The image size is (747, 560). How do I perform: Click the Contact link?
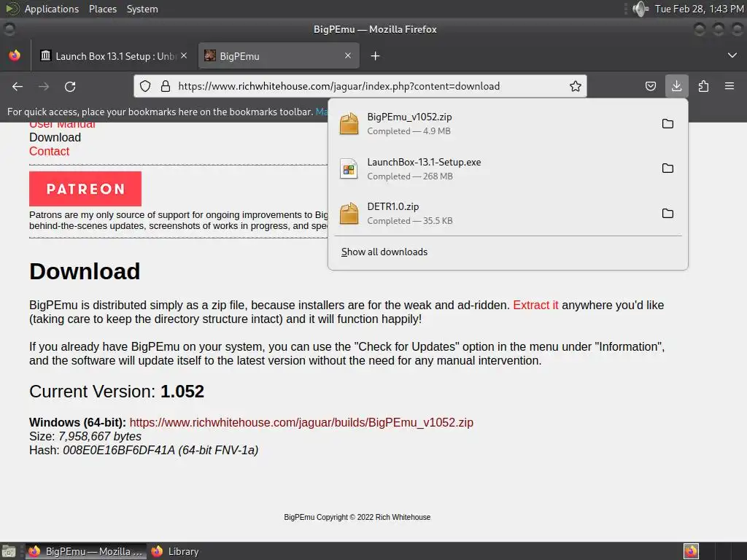pyautogui.click(x=49, y=151)
